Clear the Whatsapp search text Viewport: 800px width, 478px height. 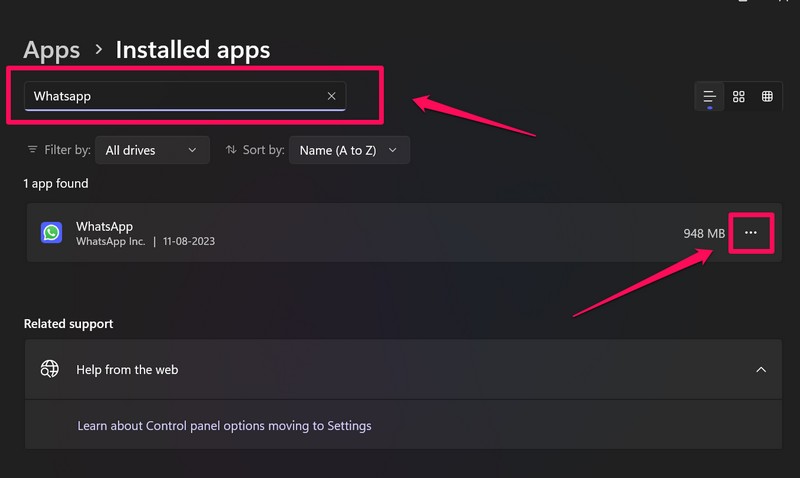(331, 97)
